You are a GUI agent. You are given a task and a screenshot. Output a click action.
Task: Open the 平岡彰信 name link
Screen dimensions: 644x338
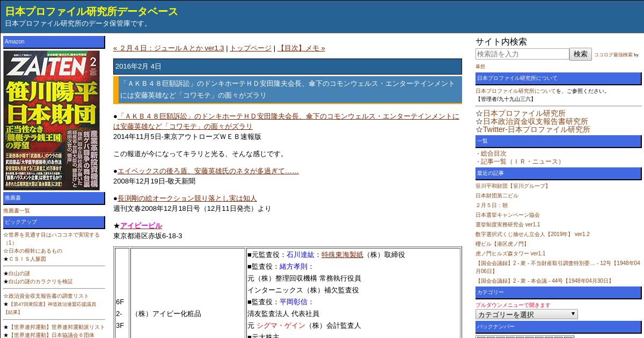click(x=294, y=302)
